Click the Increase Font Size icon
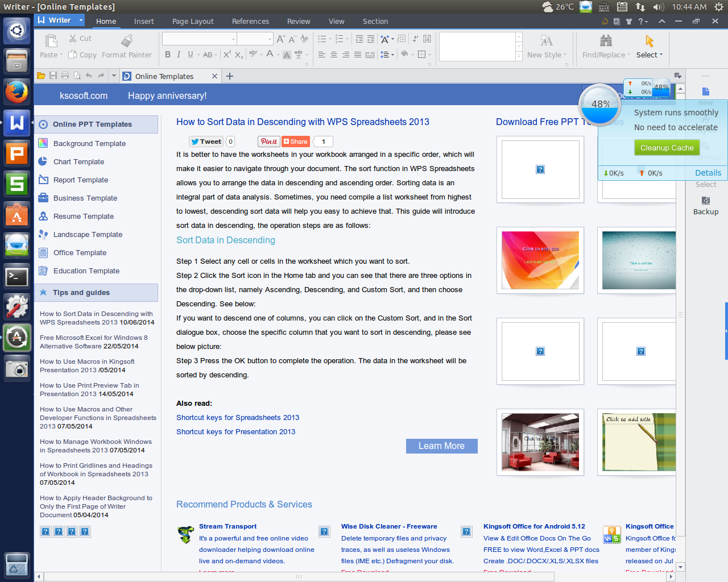728x582 pixels. pyautogui.click(x=280, y=39)
